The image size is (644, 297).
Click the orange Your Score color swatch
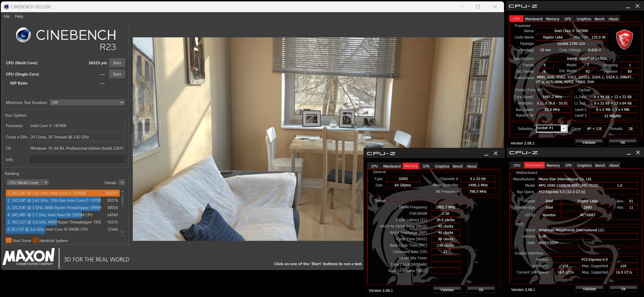[x=9, y=240]
